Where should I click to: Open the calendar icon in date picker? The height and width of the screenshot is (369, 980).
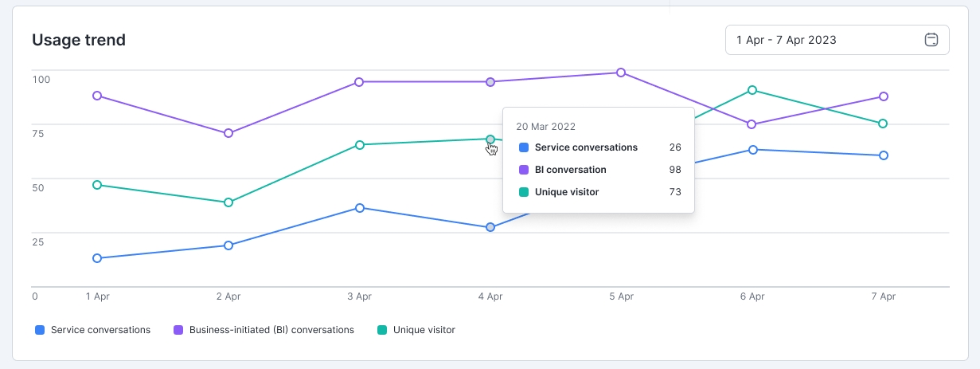click(931, 40)
